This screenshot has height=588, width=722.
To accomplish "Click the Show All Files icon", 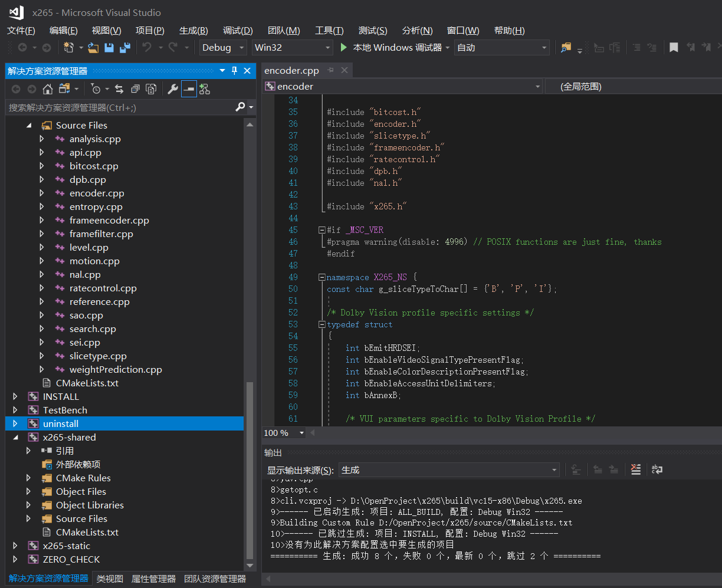I will pos(151,89).
